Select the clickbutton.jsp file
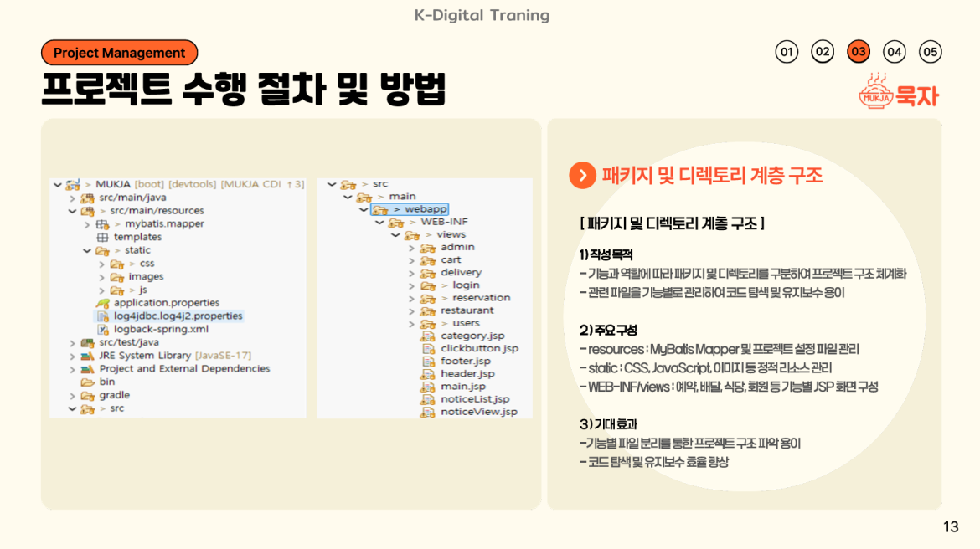 pos(479,348)
